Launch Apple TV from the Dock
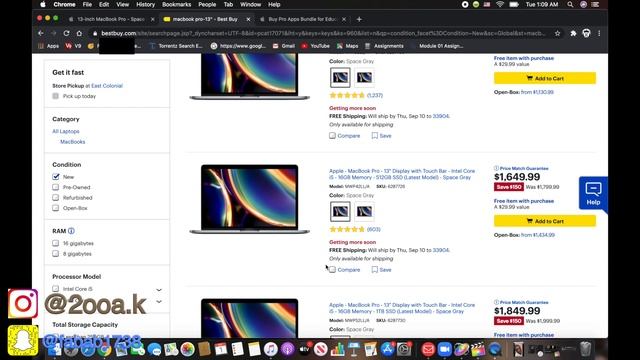 pyautogui.click(x=304, y=349)
